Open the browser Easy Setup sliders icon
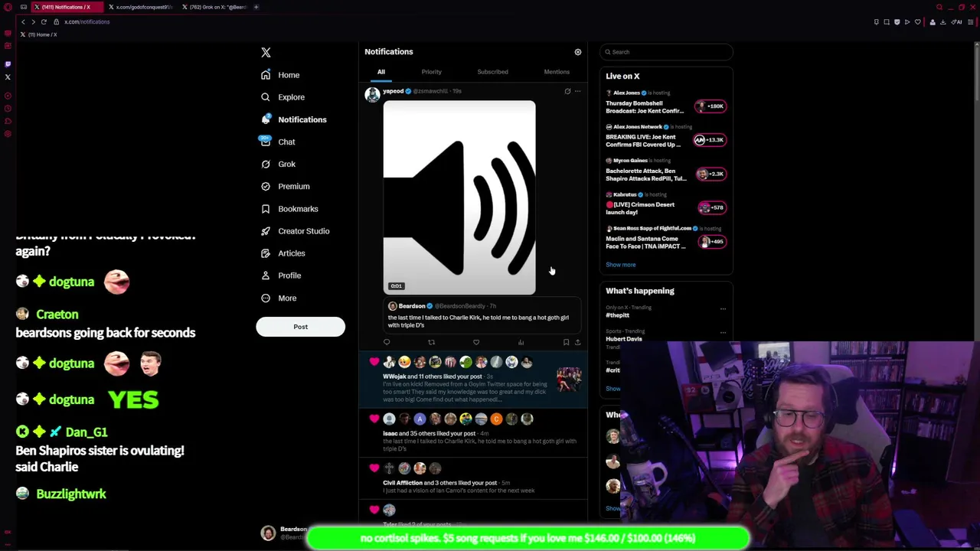This screenshot has width=980, height=551. point(970,22)
